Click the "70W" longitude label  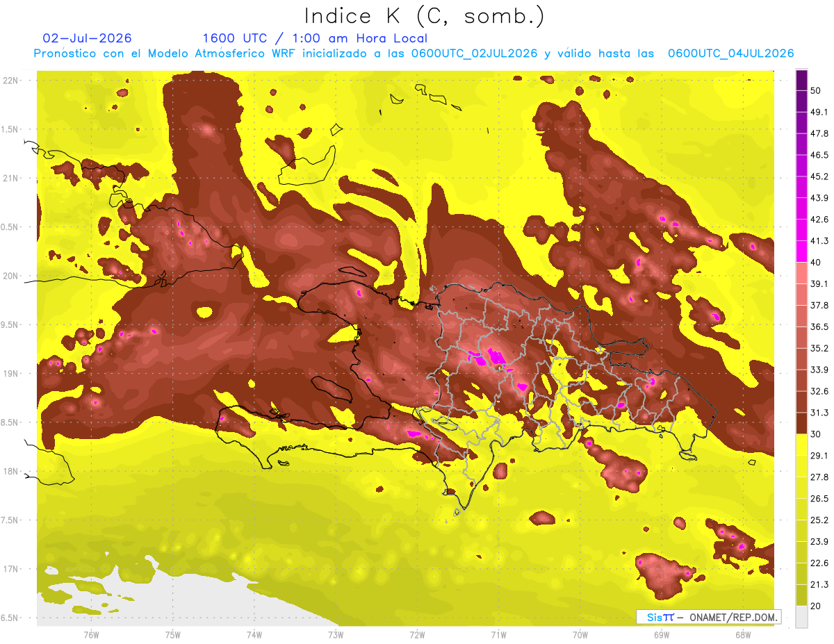tap(580, 634)
